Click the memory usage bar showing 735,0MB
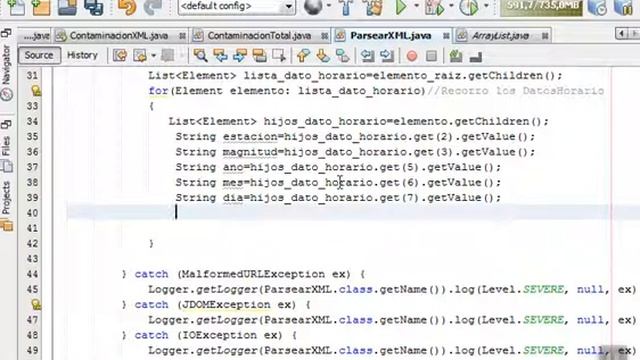 (x=542, y=7)
